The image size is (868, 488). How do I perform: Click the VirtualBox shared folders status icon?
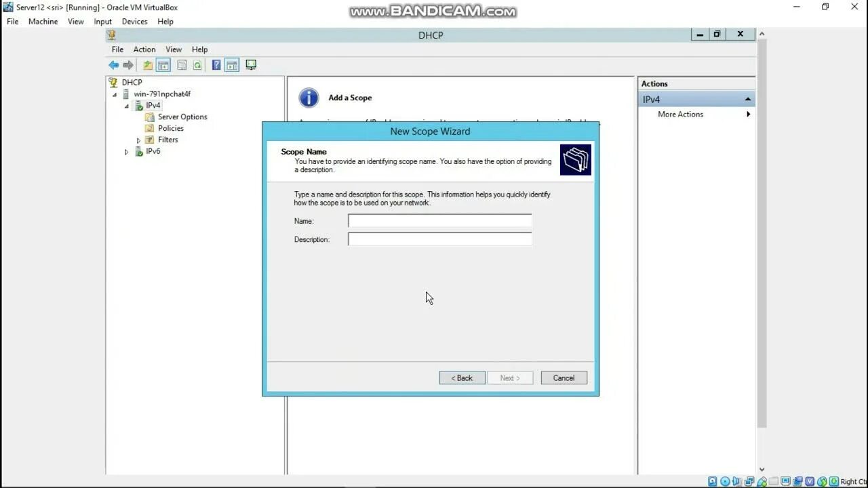pos(773,482)
